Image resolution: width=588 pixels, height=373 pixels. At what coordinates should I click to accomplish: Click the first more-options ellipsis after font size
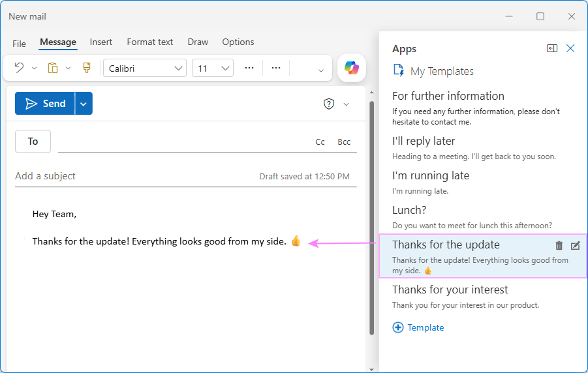[x=249, y=68]
